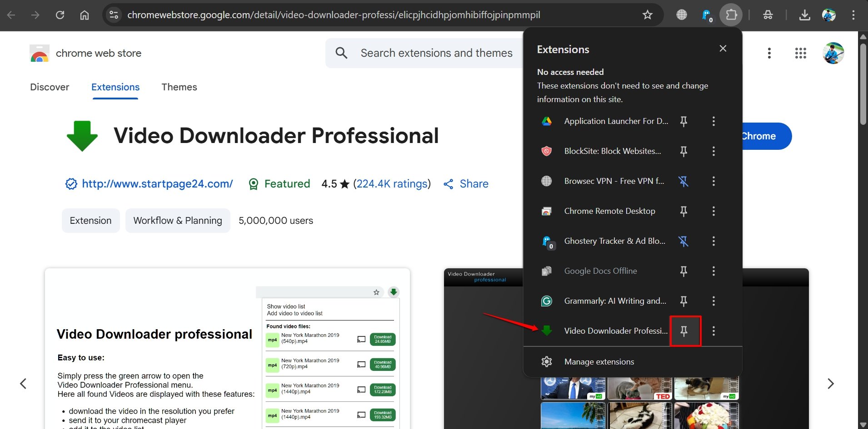Click the Workflow & Planning chip
Screen dimensions: 868x429
pyautogui.click(x=178, y=221)
